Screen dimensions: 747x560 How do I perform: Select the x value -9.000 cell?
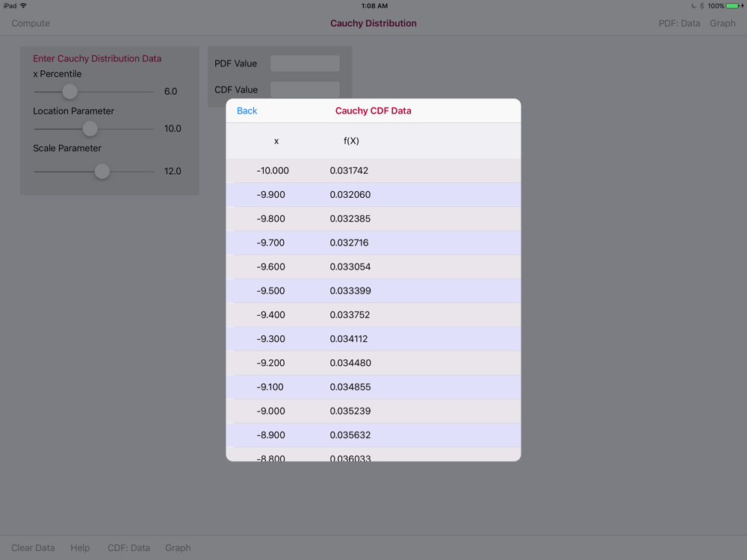[x=270, y=411]
